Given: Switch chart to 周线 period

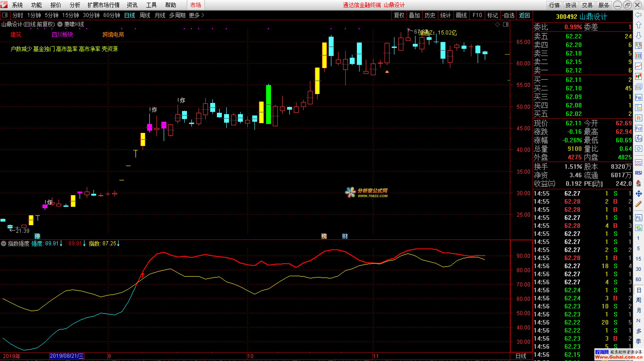Looking at the screenshot, I should click(145, 15).
